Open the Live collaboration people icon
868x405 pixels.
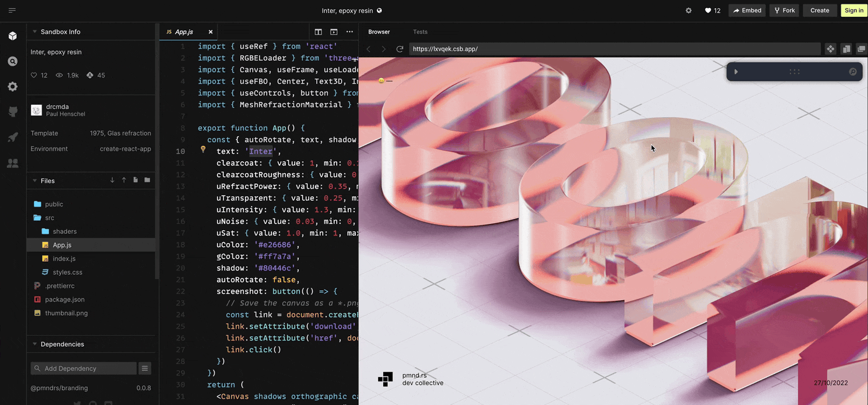pyautogui.click(x=12, y=163)
